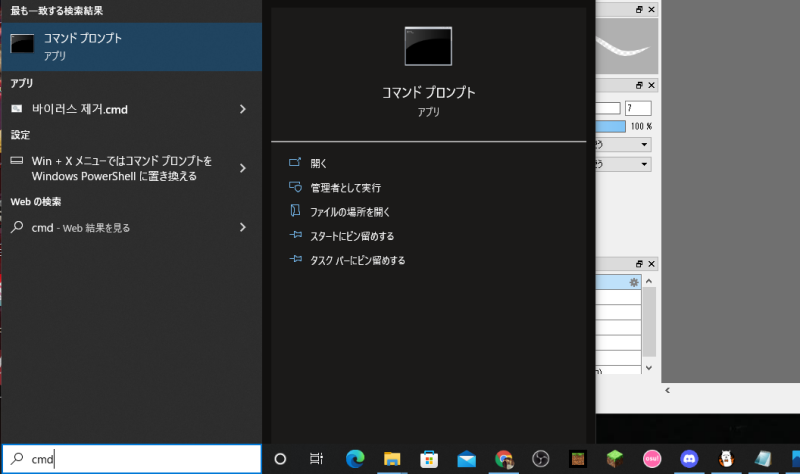Close the list panel with gear icon

tap(652, 264)
